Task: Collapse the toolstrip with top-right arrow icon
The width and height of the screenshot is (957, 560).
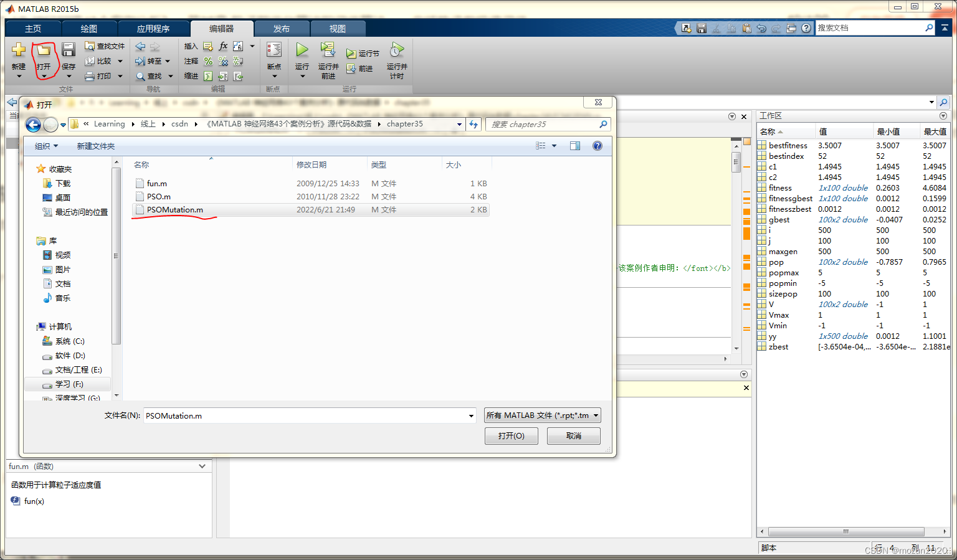Action: [945, 28]
